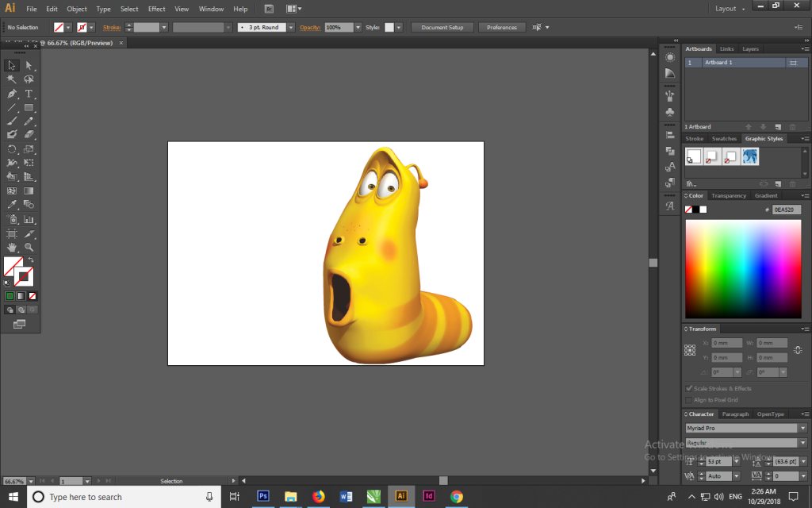
Task: Pick the Rectangle tool
Action: (x=29, y=107)
